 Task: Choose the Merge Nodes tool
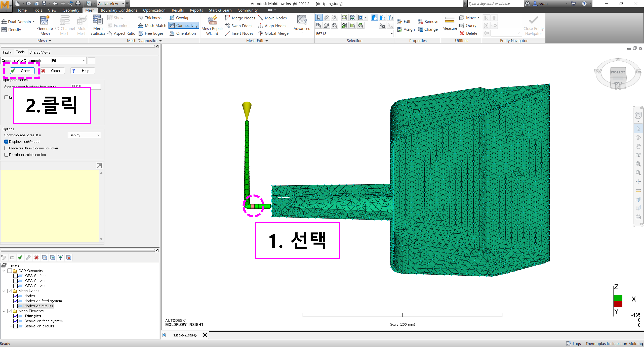tap(240, 18)
